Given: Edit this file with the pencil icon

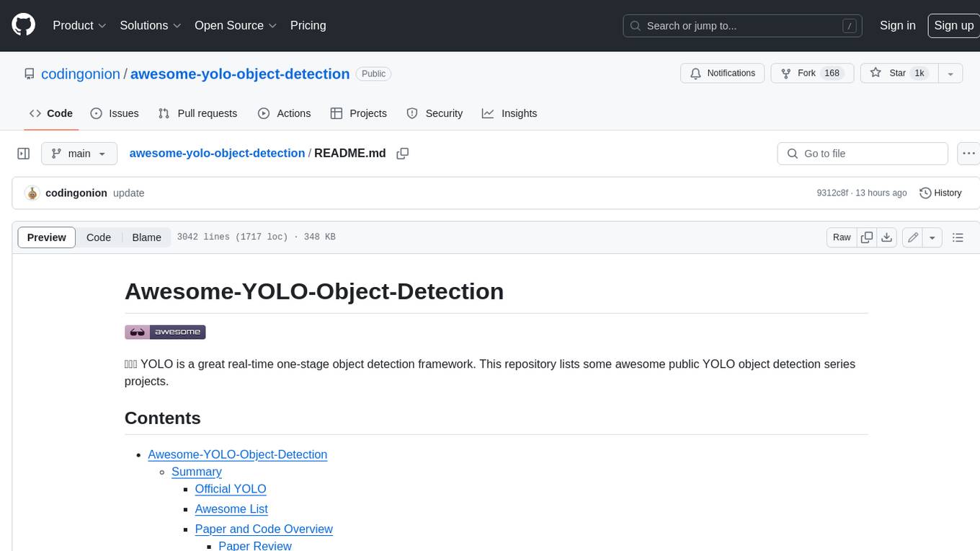Looking at the screenshot, I should coord(912,237).
